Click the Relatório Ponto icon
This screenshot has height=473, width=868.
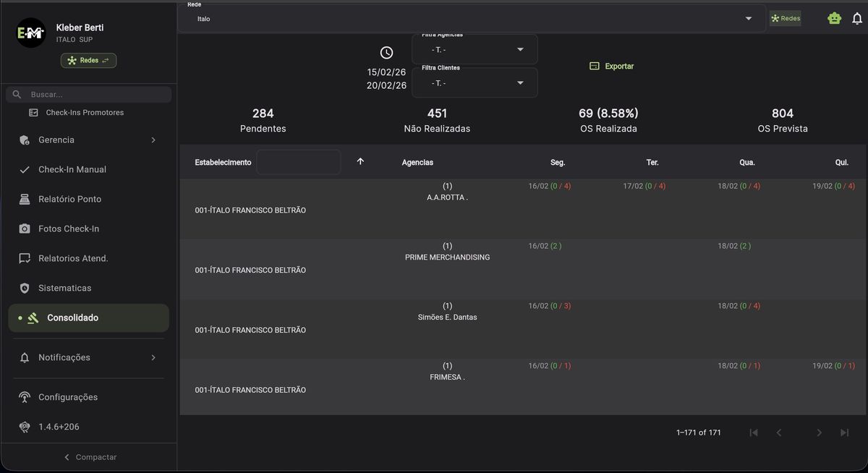pyautogui.click(x=25, y=199)
